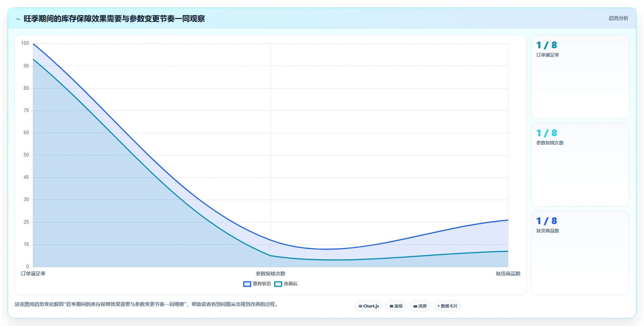Viewport: 644px width, 326px height.
Task: Select the 数据卡片 pill
Action: (x=447, y=306)
